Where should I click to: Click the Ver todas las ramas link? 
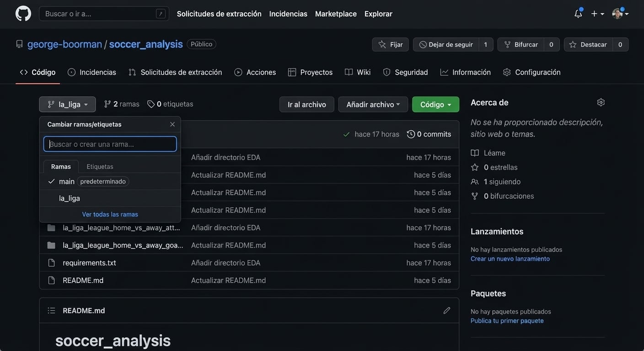(110, 214)
